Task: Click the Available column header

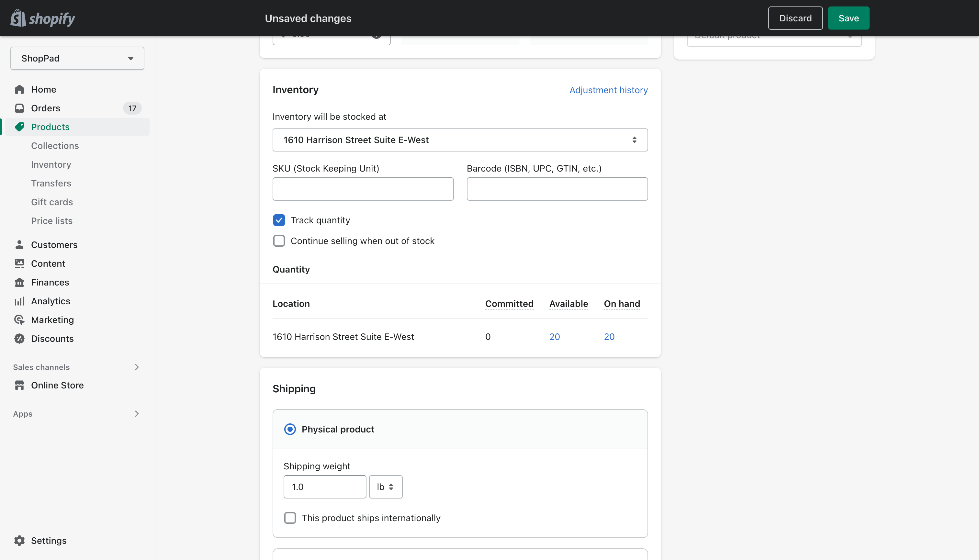Action: pos(568,304)
